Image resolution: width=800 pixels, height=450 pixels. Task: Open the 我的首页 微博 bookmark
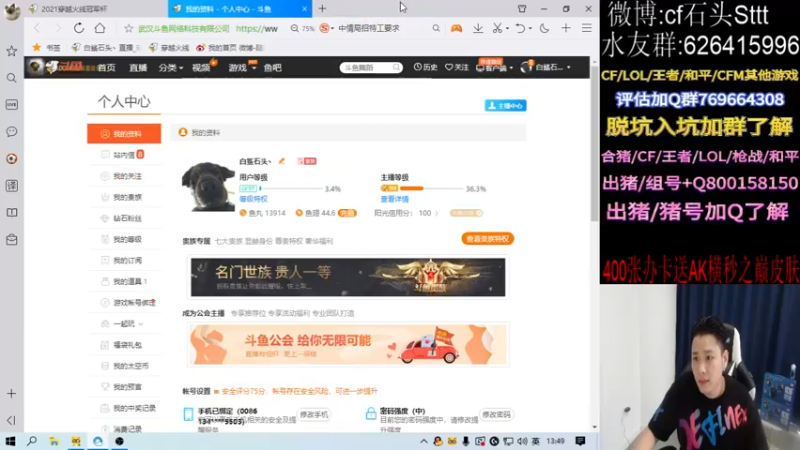click(x=230, y=47)
